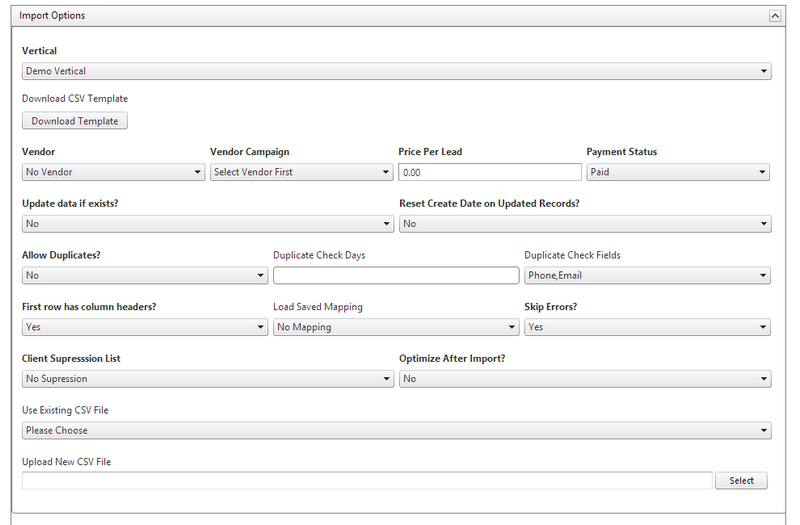
Task: Collapse the Import Options panel
Action: tap(774, 16)
